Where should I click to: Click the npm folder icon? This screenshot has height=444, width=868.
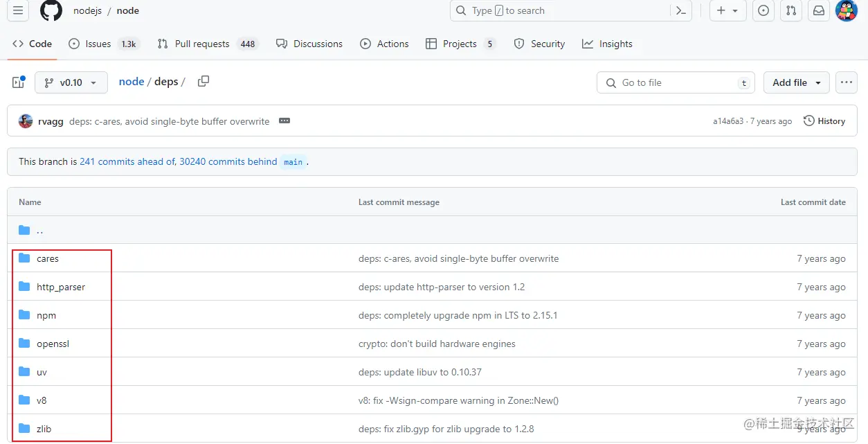pyautogui.click(x=24, y=315)
